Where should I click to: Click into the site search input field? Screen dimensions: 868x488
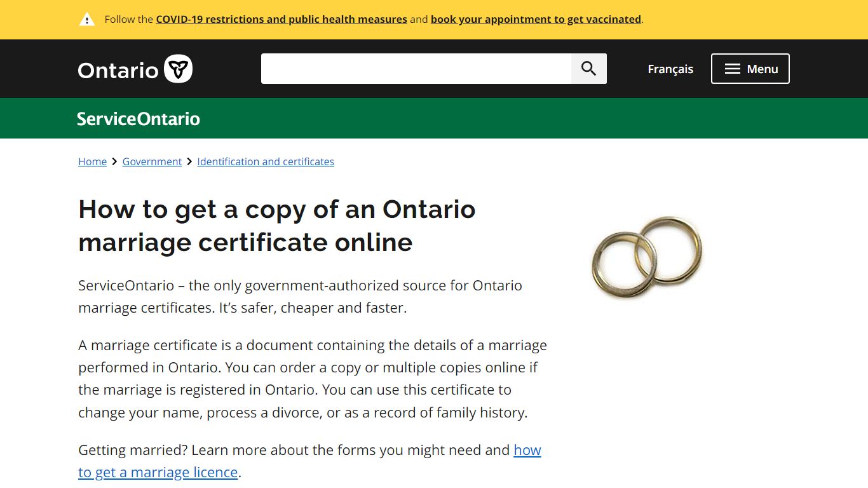pyautogui.click(x=416, y=69)
